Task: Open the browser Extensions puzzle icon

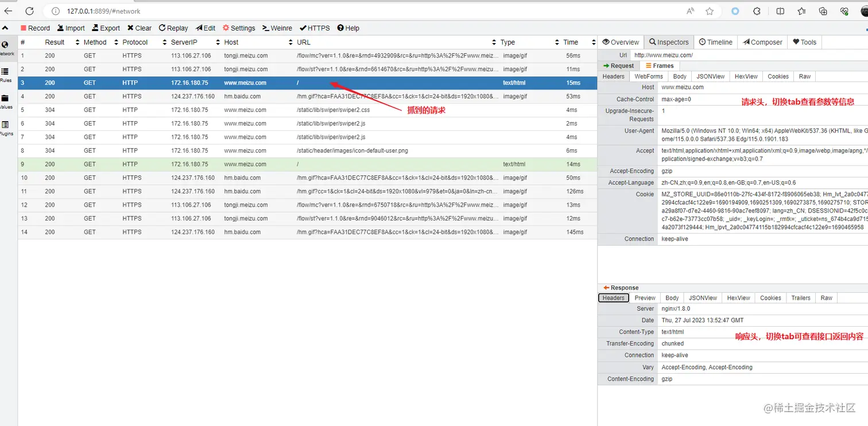Action: click(757, 11)
